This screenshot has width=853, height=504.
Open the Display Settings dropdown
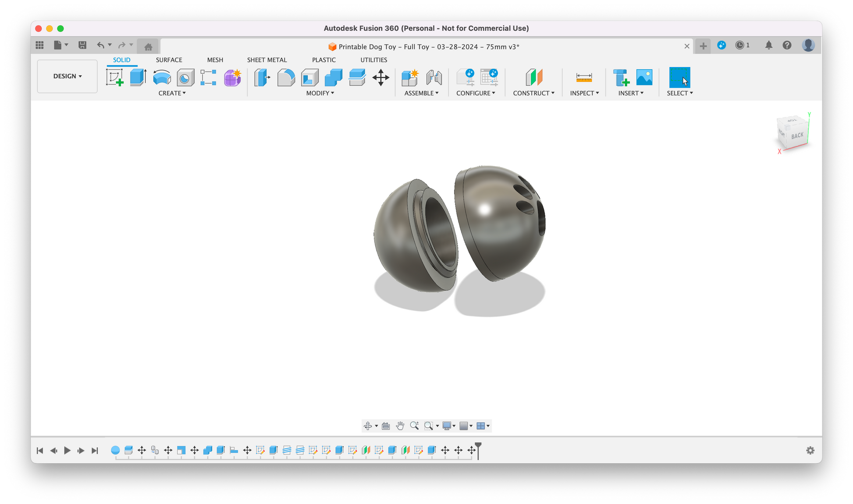tap(449, 426)
